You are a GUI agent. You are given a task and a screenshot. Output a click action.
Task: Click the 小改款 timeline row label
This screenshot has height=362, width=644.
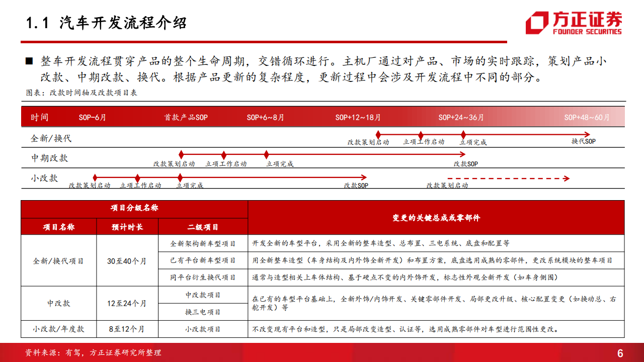tap(44, 178)
